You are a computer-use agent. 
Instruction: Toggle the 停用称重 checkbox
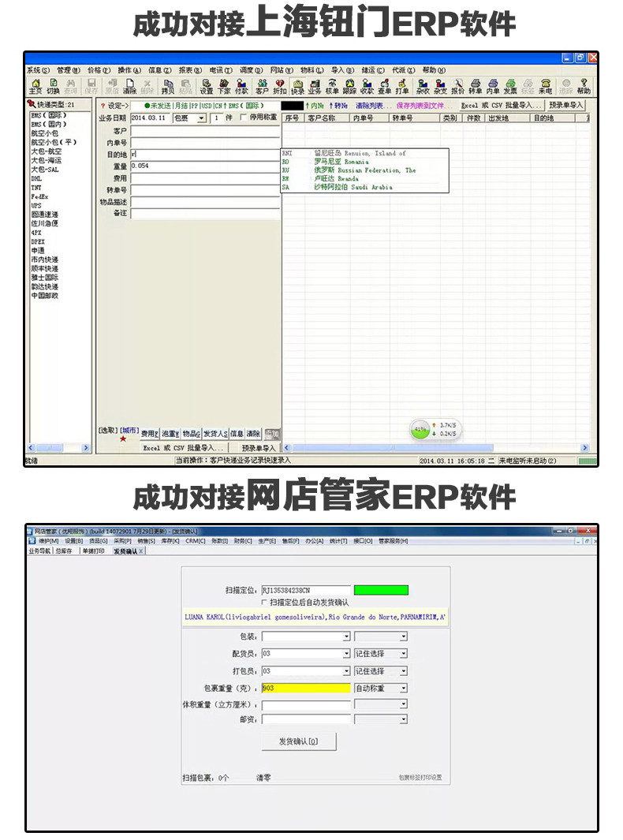[x=243, y=118]
